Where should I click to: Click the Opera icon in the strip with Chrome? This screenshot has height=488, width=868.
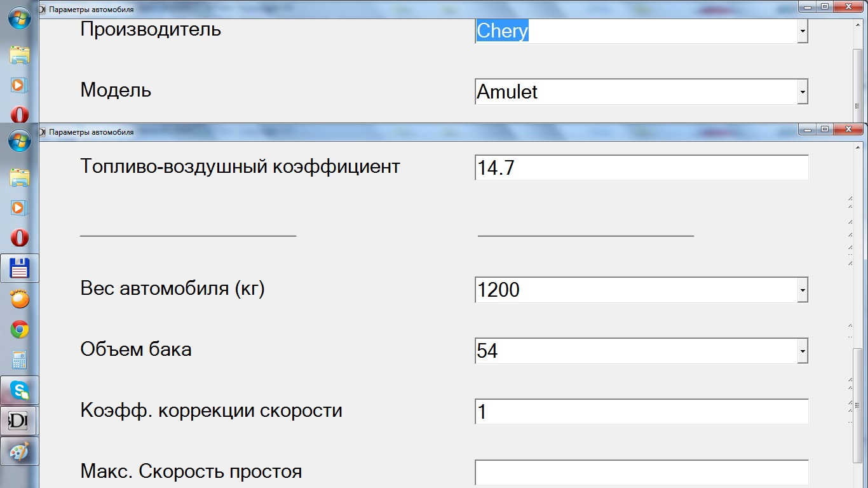point(20,238)
